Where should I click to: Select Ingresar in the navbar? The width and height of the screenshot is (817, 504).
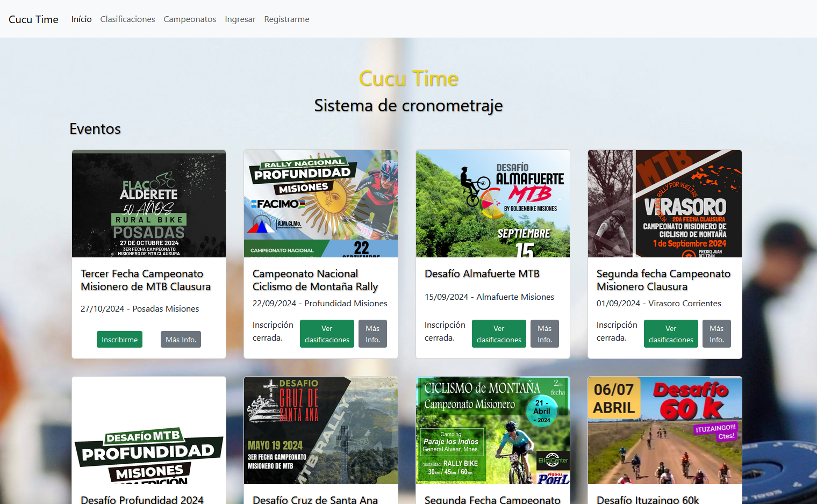tap(240, 19)
